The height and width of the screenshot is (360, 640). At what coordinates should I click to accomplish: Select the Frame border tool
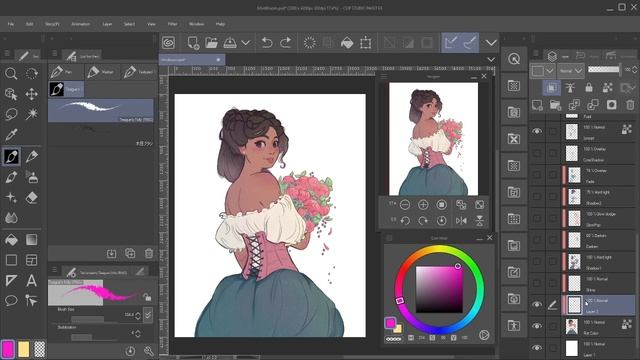click(x=31, y=260)
